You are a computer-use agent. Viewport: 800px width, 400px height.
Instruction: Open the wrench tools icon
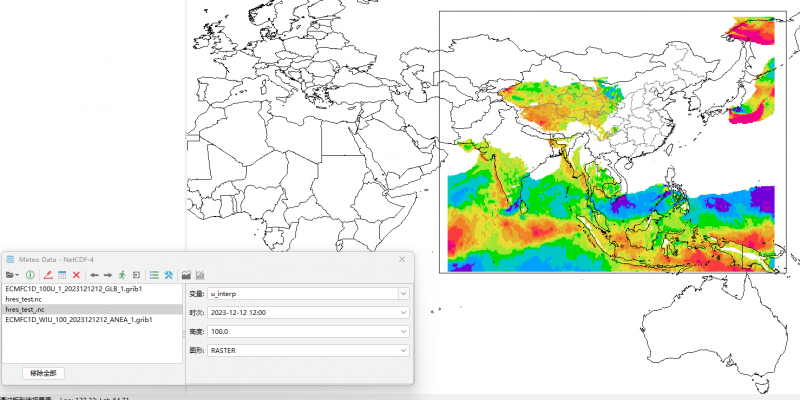point(169,274)
